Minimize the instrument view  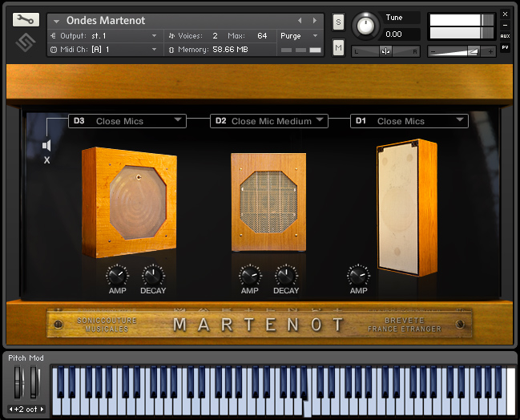(505, 25)
